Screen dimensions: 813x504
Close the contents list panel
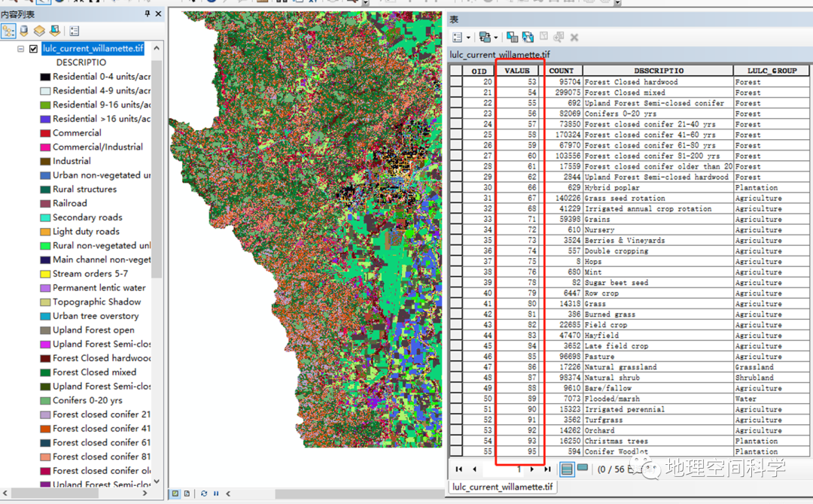pos(158,14)
